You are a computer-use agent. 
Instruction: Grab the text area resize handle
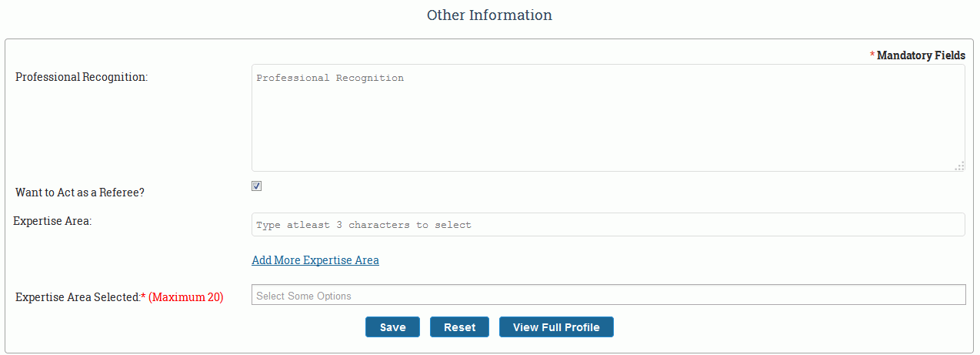(959, 166)
